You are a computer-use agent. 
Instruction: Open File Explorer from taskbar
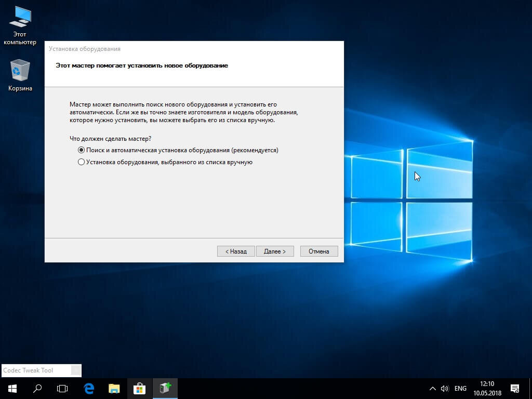click(x=114, y=389)
